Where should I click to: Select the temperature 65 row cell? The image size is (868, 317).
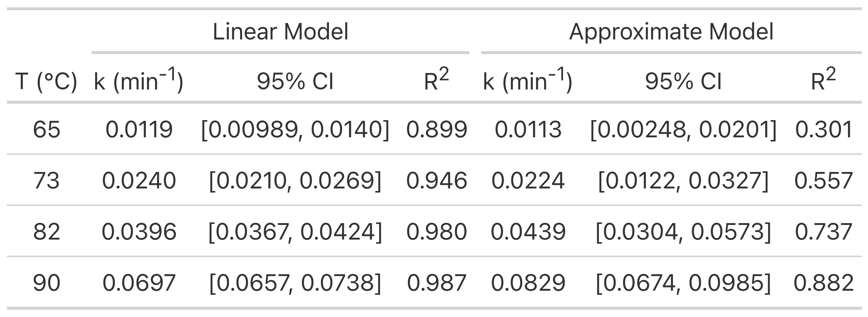(46, 129)
